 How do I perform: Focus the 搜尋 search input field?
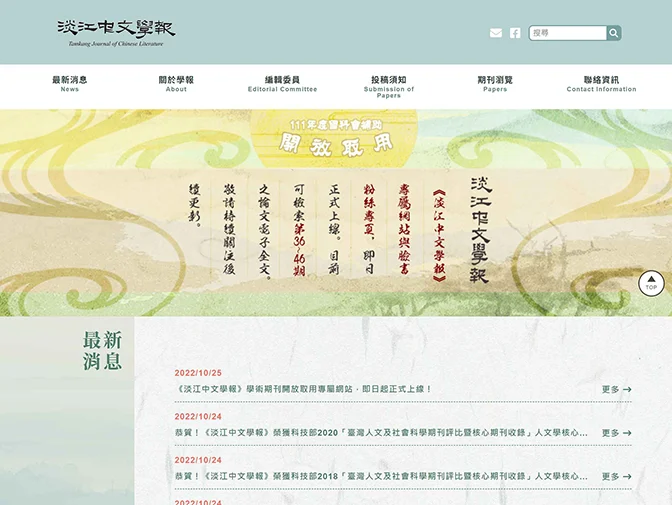(x=568, y=33)
